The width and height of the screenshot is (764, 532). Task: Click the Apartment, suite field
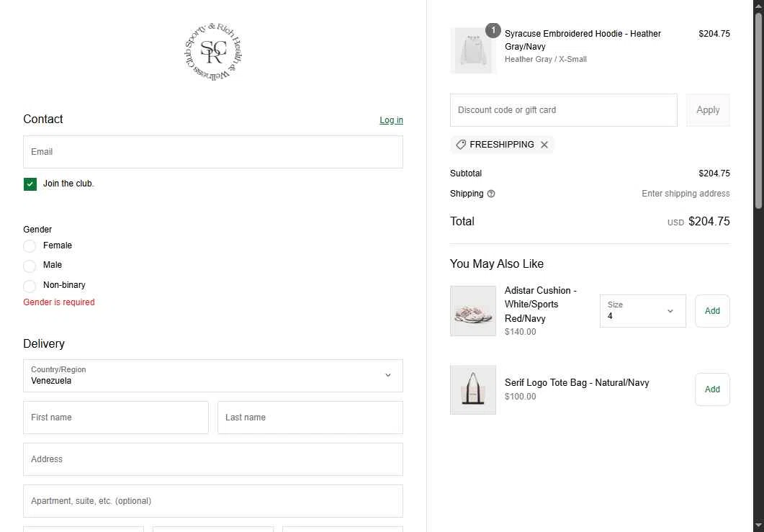click(213, 501)
